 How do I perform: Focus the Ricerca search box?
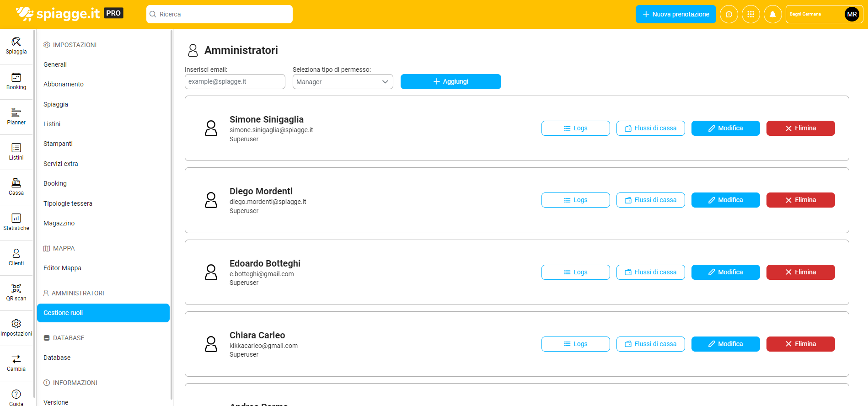pyautogui.click(x=220, y=14)
